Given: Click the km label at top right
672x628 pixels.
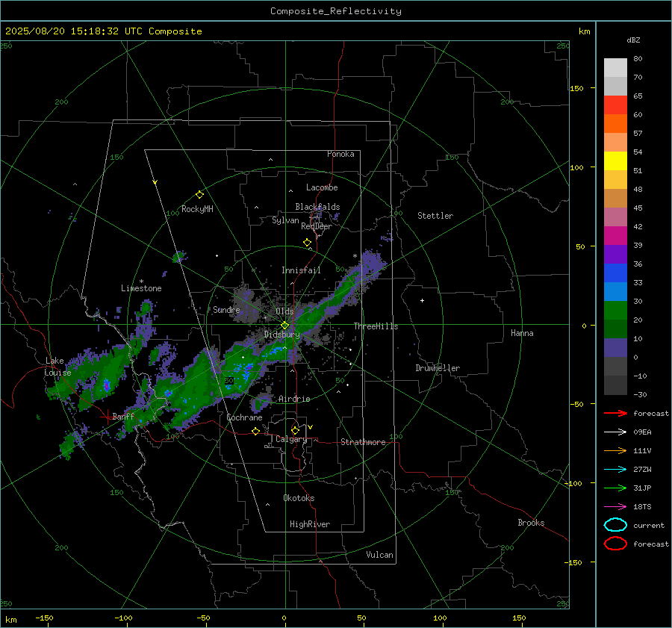Looking at the screenshot, I should coord(584,31).
